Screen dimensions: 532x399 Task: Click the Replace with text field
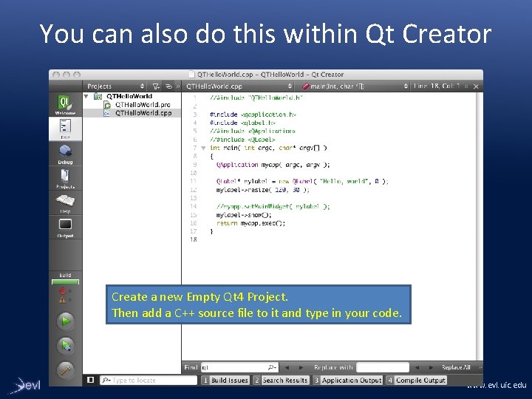pyautogui.click(x=383, y=367)
